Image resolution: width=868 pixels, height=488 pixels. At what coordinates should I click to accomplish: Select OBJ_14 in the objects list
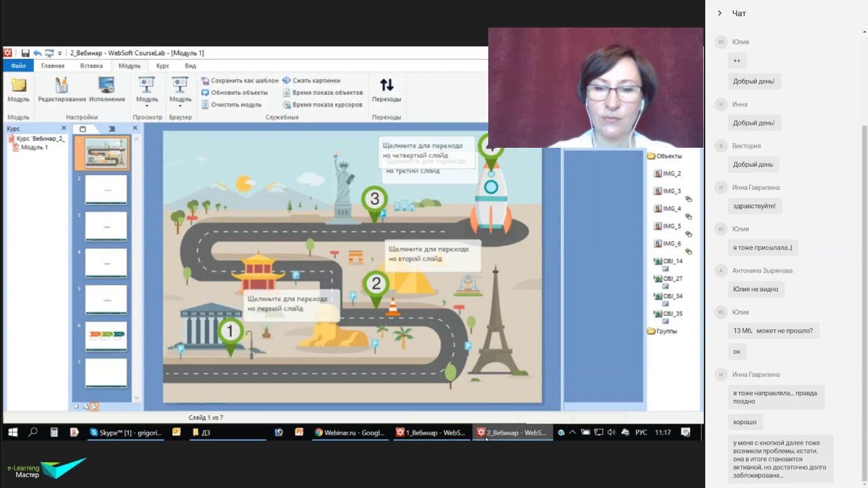coord(668,261)
